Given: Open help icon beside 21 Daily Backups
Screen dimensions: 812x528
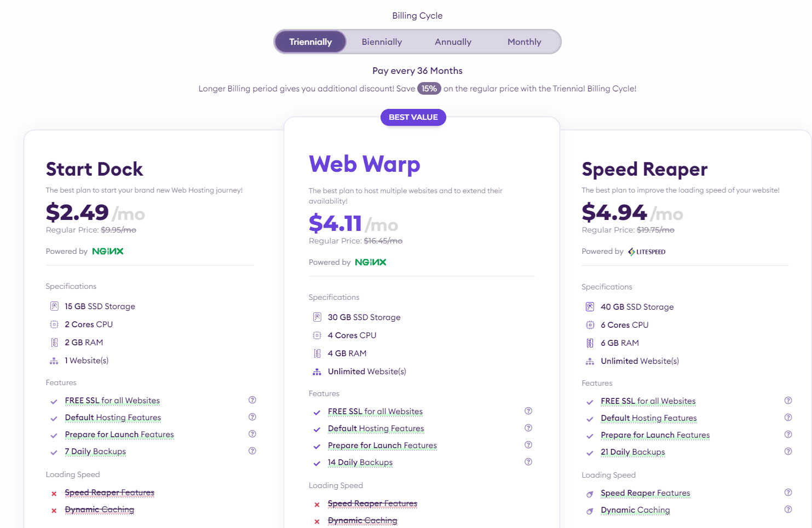Looking at the screenshot, I should [788, 451].
